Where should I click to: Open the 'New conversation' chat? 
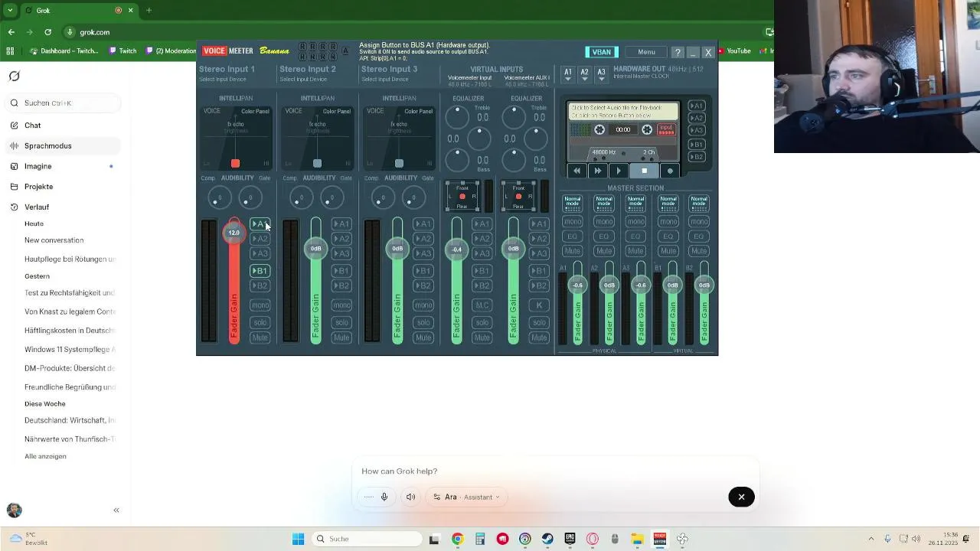click(54, 240)
